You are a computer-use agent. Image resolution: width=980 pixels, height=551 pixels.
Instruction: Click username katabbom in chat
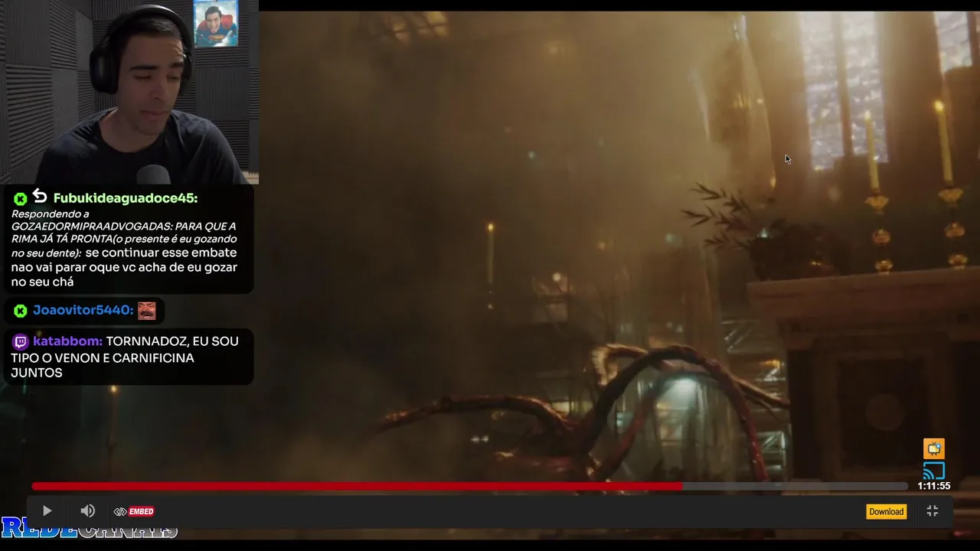click(67, 341)
